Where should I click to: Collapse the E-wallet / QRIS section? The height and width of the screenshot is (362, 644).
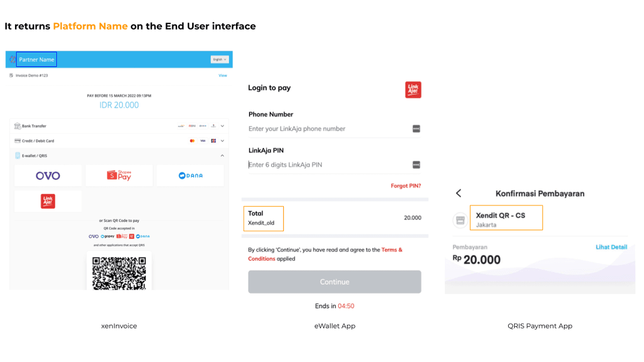222,156
